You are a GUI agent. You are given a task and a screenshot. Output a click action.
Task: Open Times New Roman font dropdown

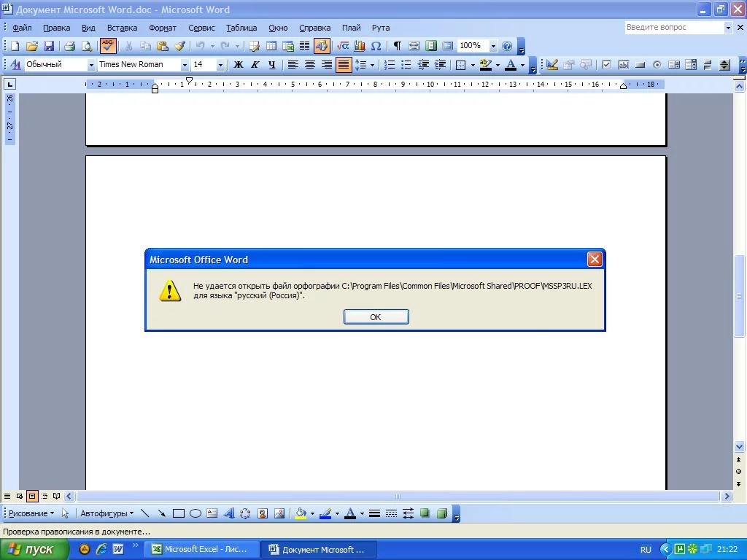tap(185, 65)
